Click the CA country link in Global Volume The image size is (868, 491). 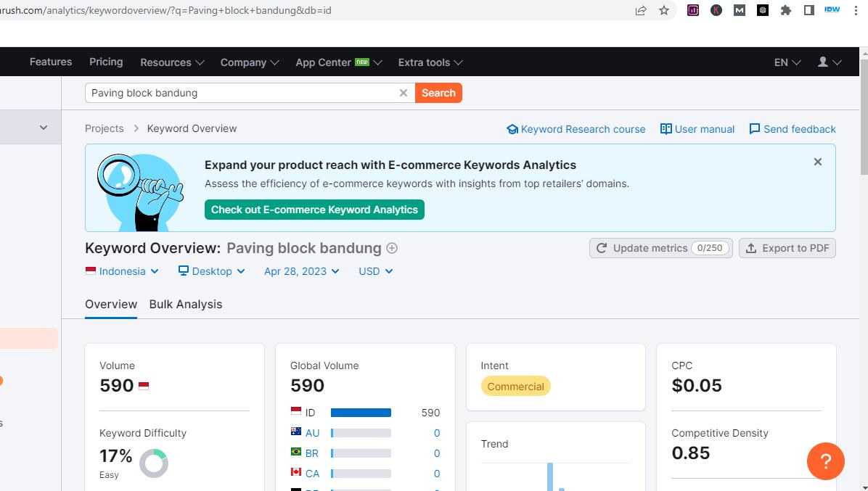(312, 474)
